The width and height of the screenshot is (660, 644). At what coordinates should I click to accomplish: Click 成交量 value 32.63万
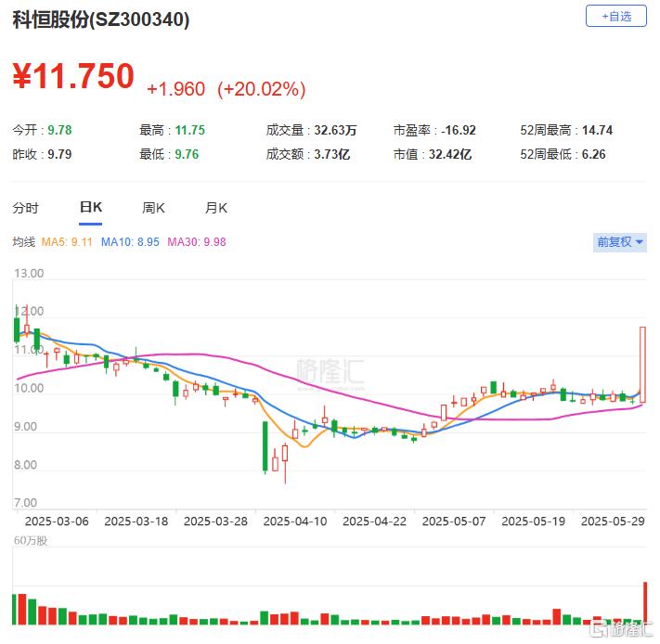335,130
